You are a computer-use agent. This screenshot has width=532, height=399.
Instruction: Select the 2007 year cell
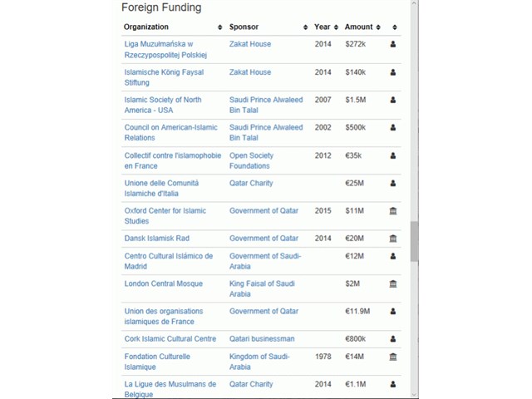point(323,100)
